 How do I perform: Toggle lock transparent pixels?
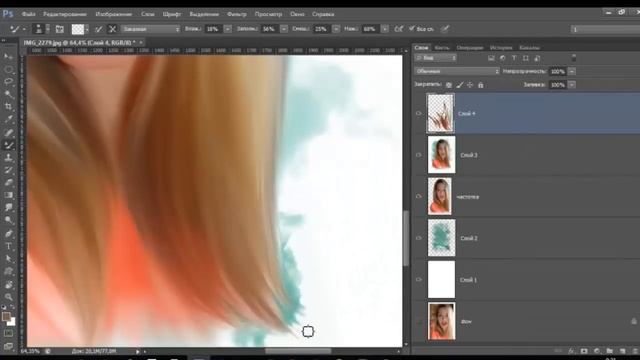click(x=449, y=85)
